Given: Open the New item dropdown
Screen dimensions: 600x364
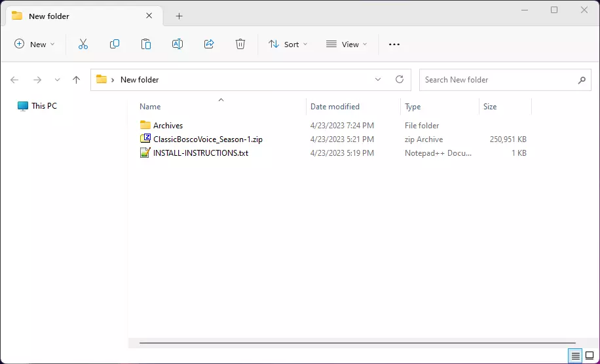Looking at the screenshot, I should point(35,44).
